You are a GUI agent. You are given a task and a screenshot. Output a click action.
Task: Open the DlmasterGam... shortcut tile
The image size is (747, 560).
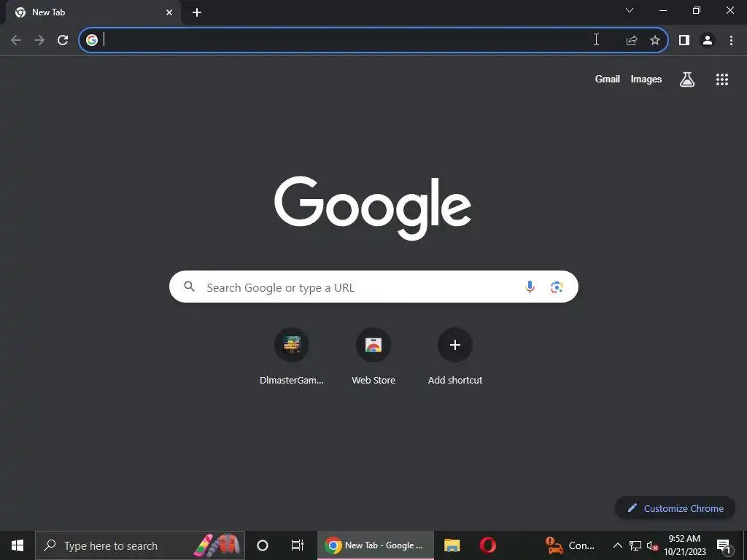292,356
